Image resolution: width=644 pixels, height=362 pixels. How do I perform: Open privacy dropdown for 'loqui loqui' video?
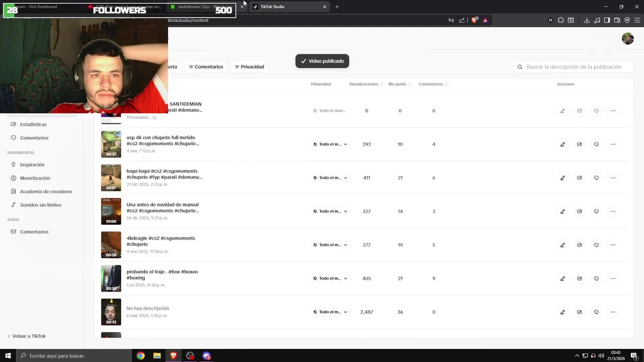(330, 177)
